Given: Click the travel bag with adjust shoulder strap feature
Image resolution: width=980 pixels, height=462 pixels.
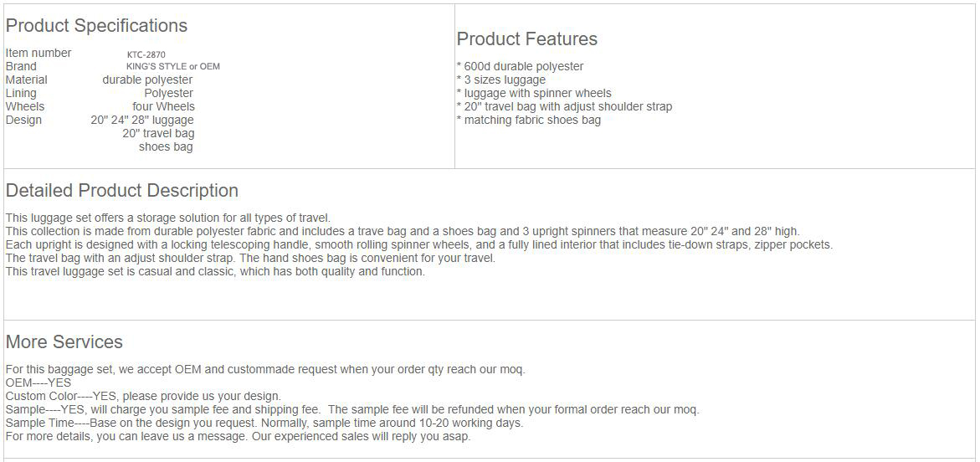Looking at the screenshot, I should pos(564,107).
